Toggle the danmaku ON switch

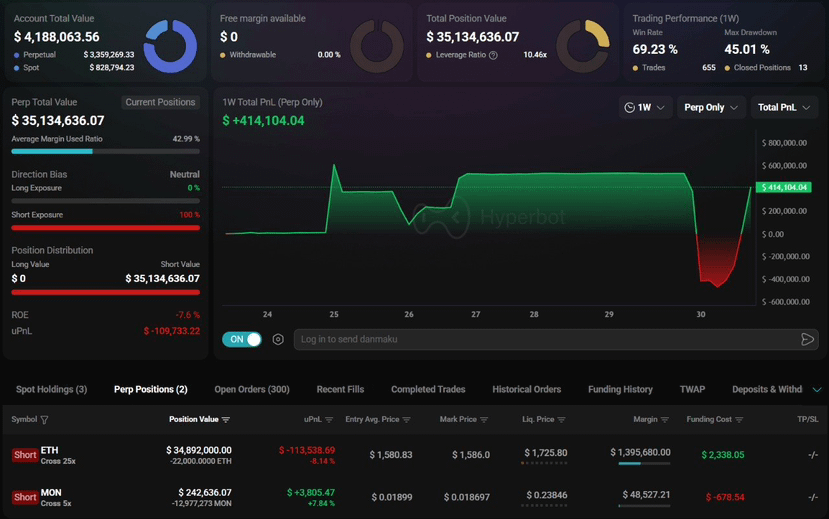[242, 339]
